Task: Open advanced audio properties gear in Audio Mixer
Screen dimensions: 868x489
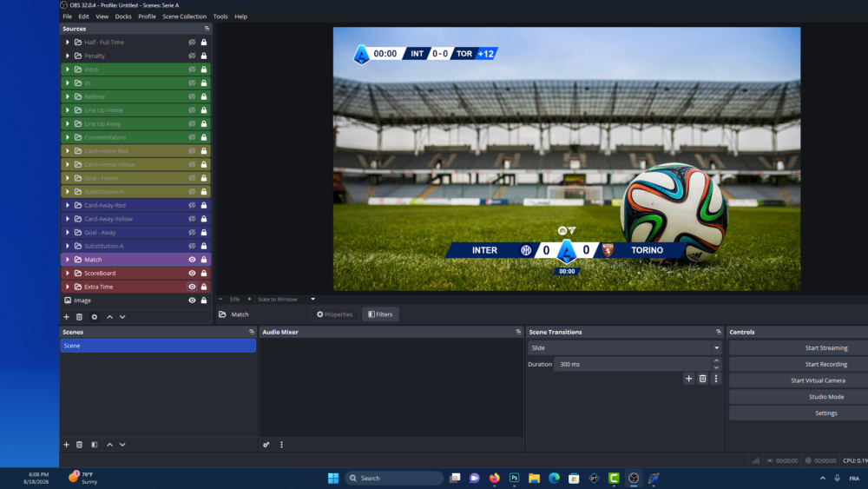Action: tap(266, 445)
